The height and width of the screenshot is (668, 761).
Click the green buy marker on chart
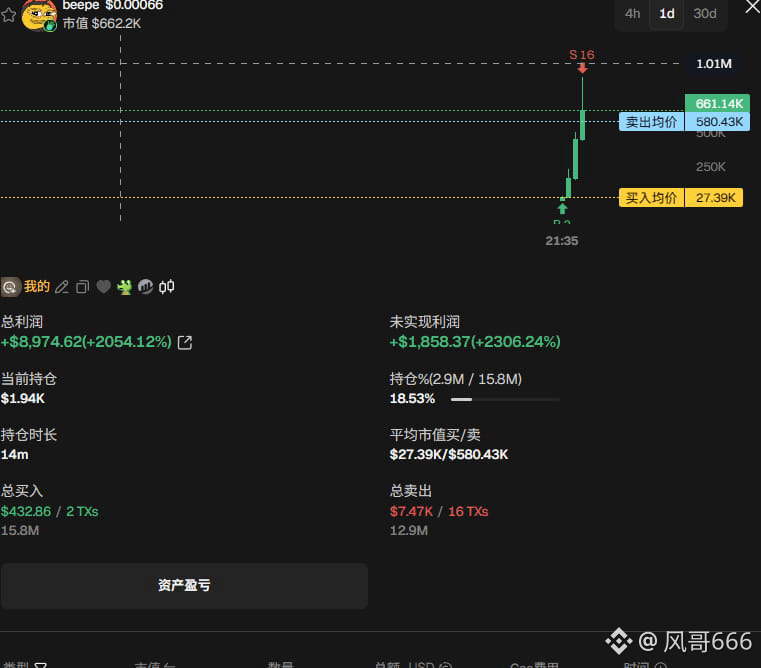[562, 208]
